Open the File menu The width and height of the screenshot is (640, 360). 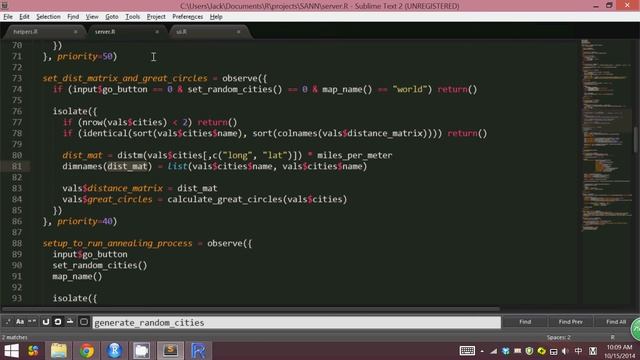[x=8, y=17]
